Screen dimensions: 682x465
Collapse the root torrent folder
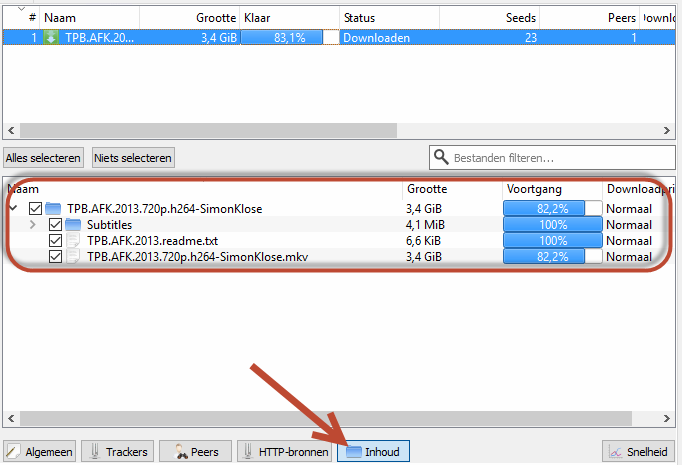(x=13, y=209)
